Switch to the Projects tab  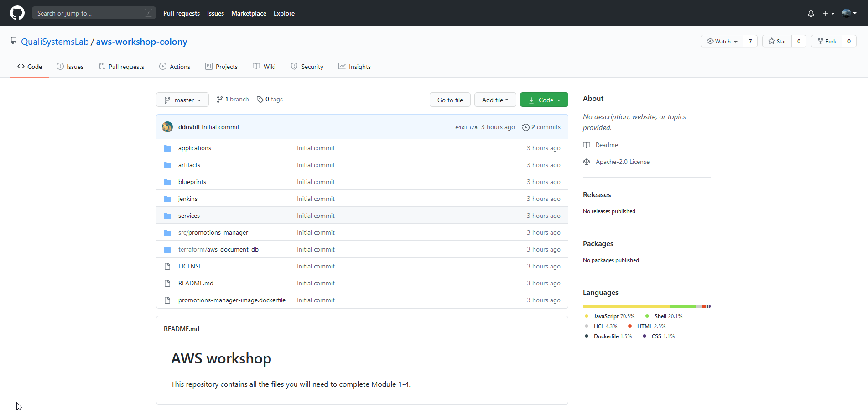(x=221, y=67)
